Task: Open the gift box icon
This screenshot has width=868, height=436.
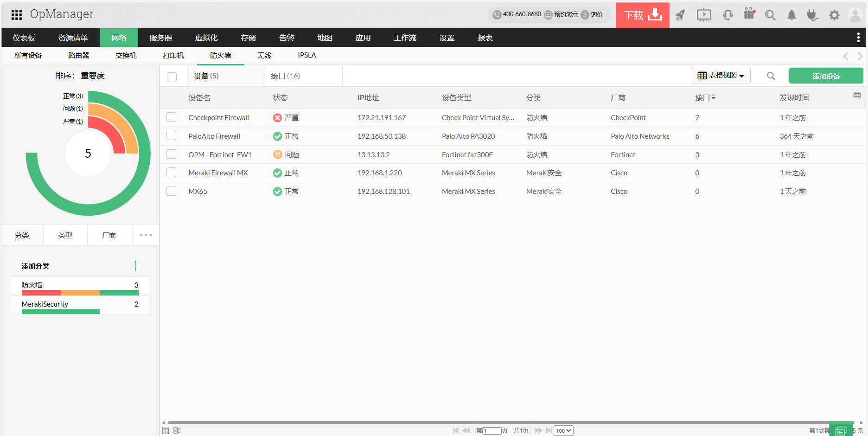Action: [x=749, y=14]
